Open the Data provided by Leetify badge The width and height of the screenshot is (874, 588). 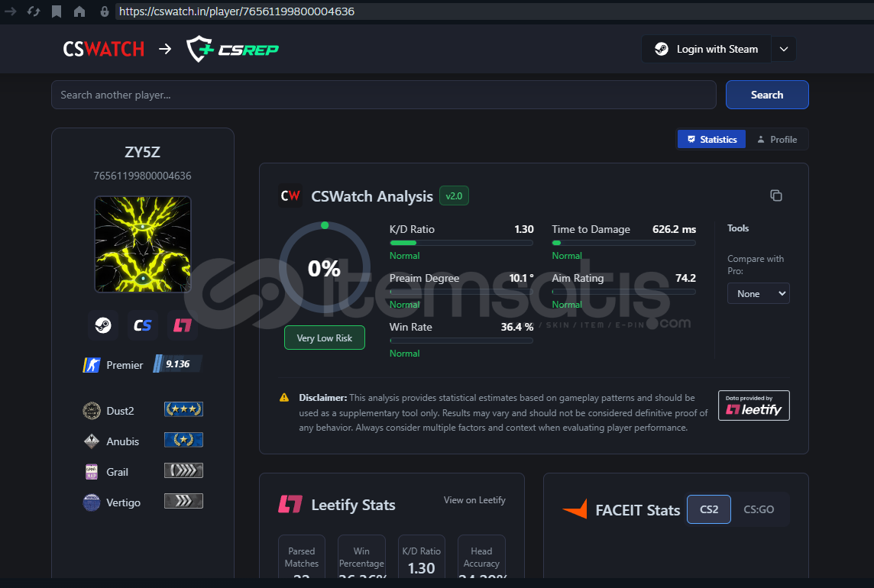click(x=753, y=405)
